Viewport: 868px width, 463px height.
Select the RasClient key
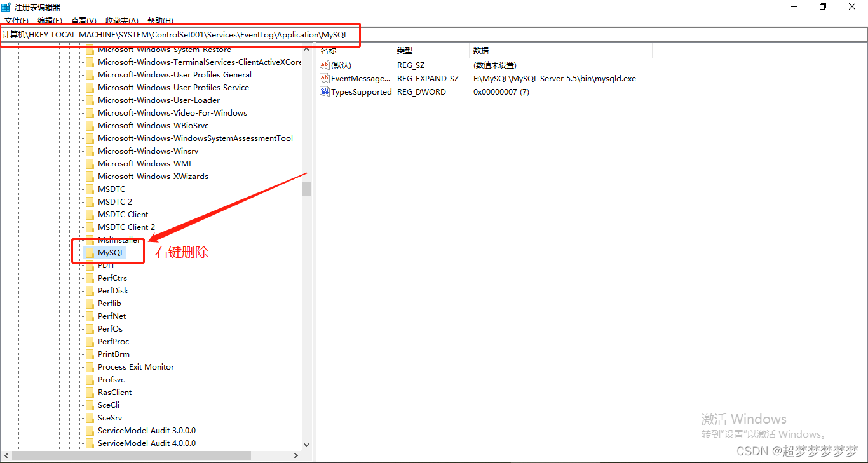(x=114, y=393)
